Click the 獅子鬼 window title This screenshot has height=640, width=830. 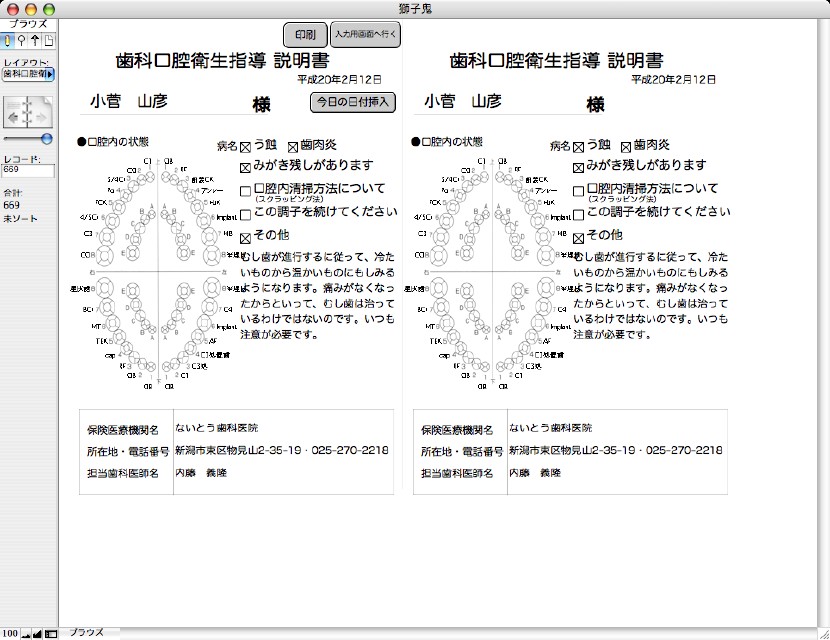[x=416, y=9]
